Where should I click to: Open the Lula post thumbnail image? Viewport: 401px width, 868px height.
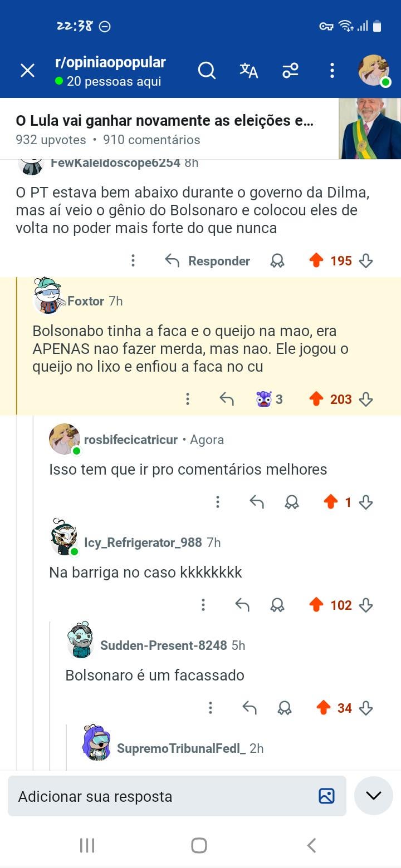coord(370,129)
